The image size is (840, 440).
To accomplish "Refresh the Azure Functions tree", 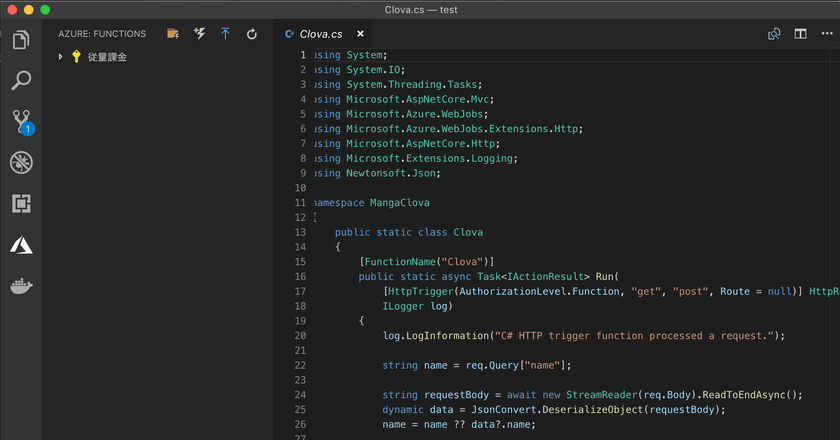I will pos(251,34).
